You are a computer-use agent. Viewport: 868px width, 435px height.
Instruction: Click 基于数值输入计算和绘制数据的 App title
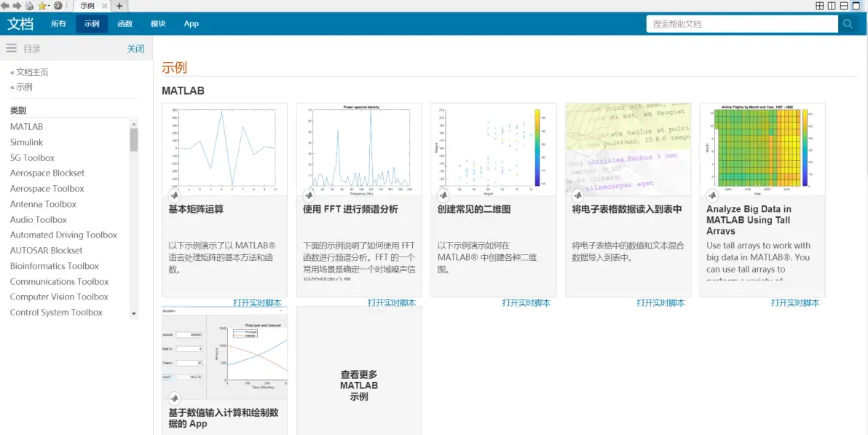coord(223,418)
